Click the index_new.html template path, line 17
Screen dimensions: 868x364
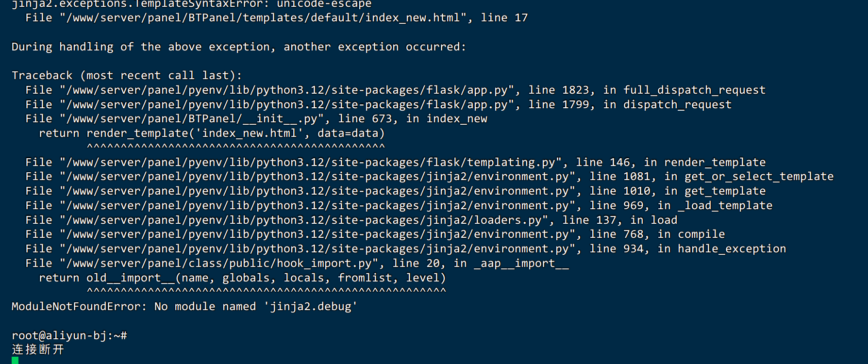click(276, 18)
